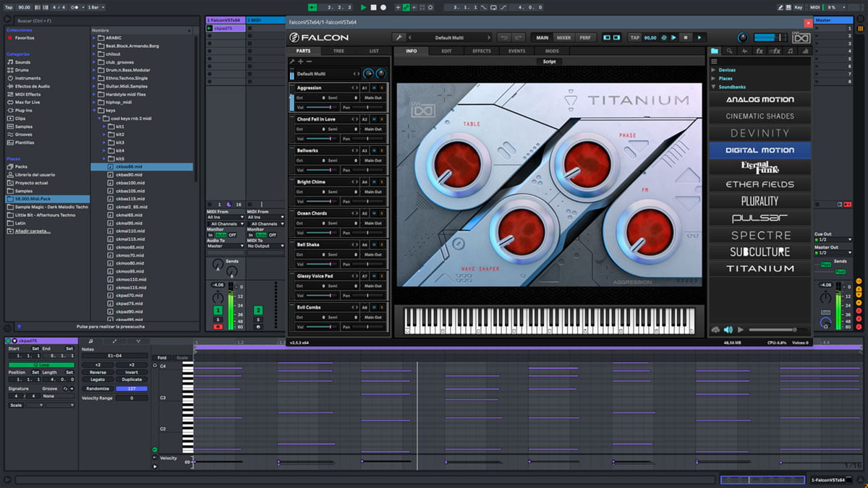This screenshot has height=488, width=868.
Task: Click Falcon TAP tempo button
Action: [635, 38]
